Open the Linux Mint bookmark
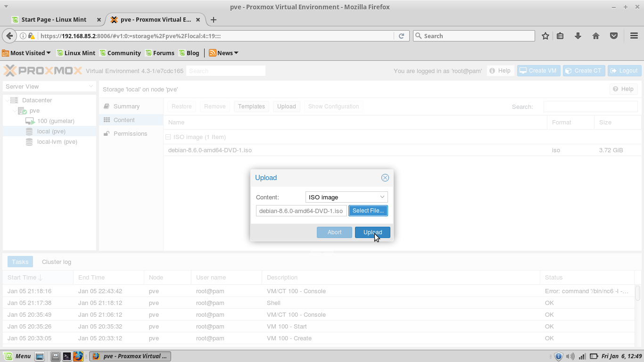This screenshot has height=362, width=644. 76,53
